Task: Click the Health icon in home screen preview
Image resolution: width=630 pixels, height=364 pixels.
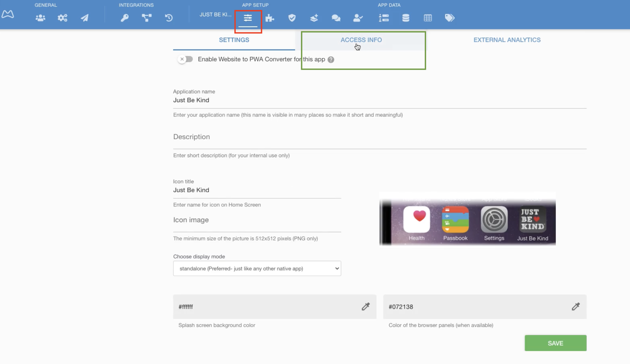Action: (416, 219)
